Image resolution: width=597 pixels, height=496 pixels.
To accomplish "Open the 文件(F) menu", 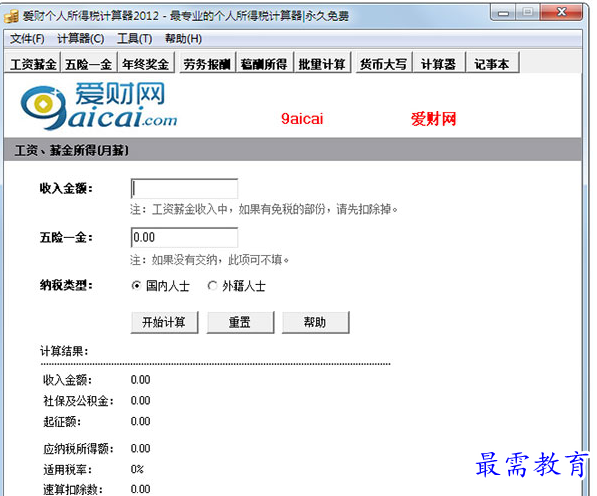I will [27, 38].
